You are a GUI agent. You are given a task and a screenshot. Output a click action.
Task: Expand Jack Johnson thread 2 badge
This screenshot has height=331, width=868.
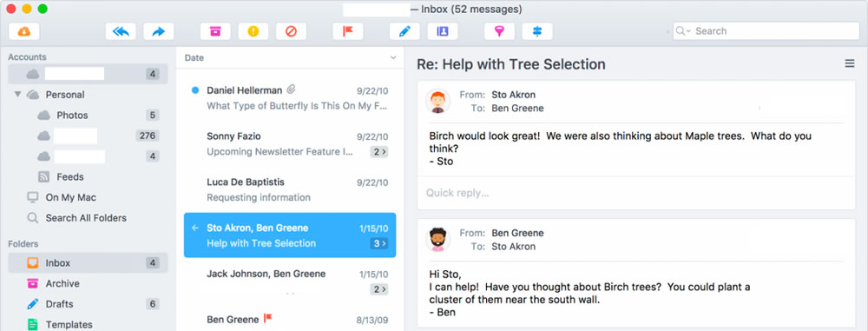tap(379, 288)
